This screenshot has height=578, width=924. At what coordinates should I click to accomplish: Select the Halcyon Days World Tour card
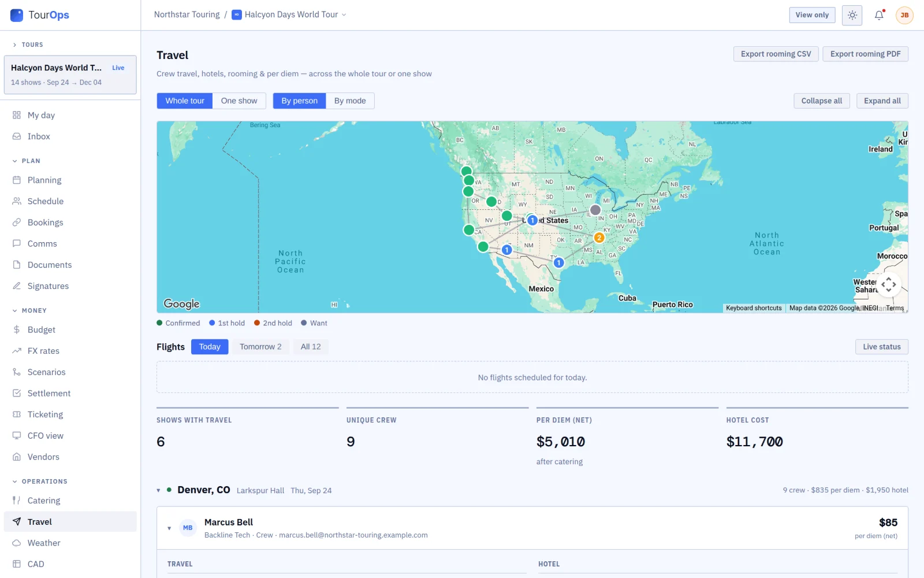point(70,75)
